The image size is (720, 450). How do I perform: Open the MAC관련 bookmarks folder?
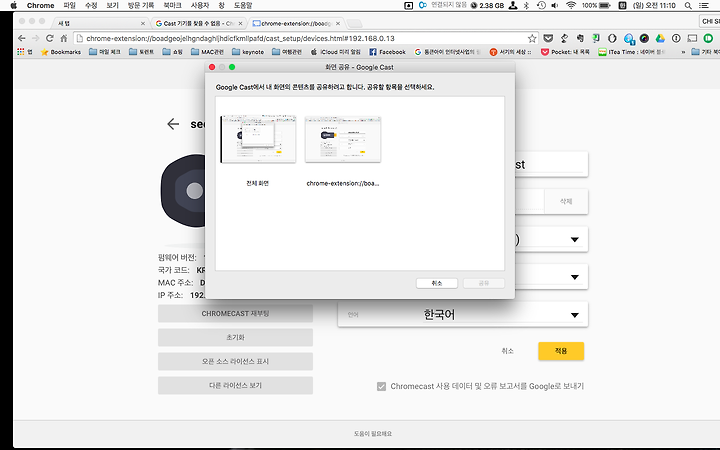pyautogui.click(x=207, y=52)
